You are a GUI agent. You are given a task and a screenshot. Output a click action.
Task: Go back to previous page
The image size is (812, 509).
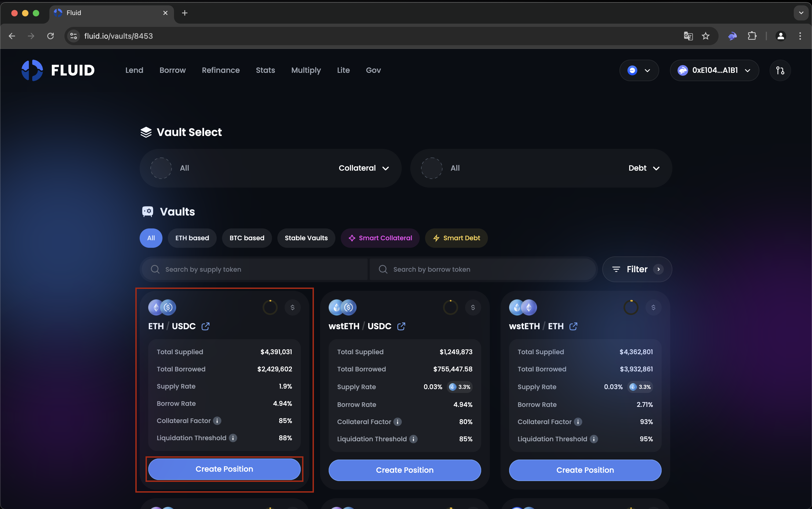(x=12, y=36)
